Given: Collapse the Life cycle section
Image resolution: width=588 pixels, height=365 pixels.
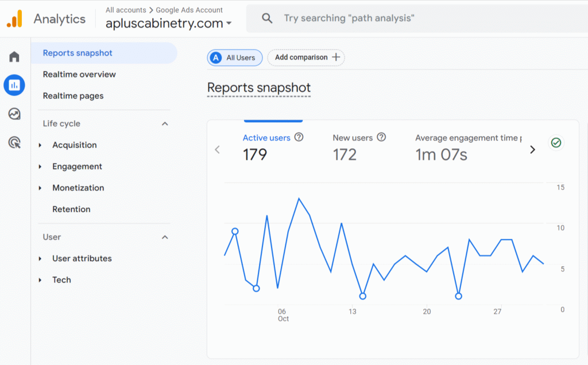Looking at the screenshot, I should click(165, 124).
